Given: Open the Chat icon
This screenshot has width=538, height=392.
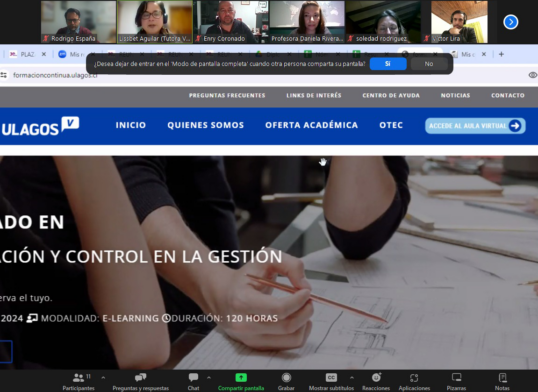Looking at the screenshot, I should point(194,378).
